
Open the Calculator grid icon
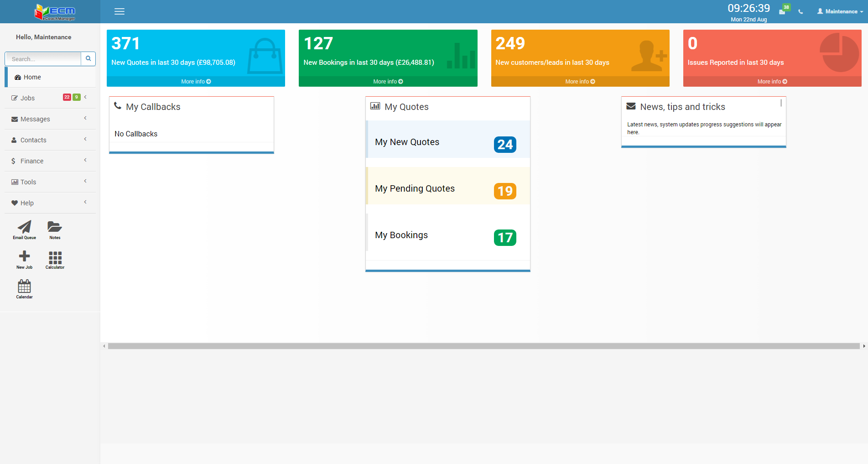point(55,258)
